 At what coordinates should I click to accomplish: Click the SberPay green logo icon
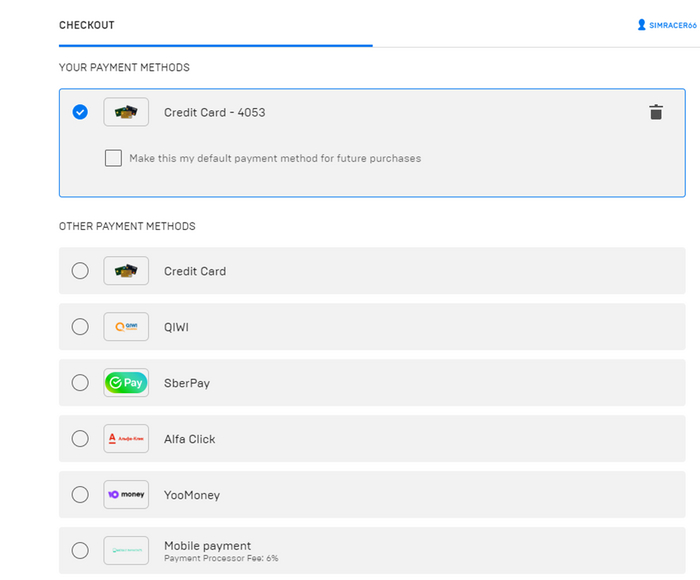pos(126,383)
